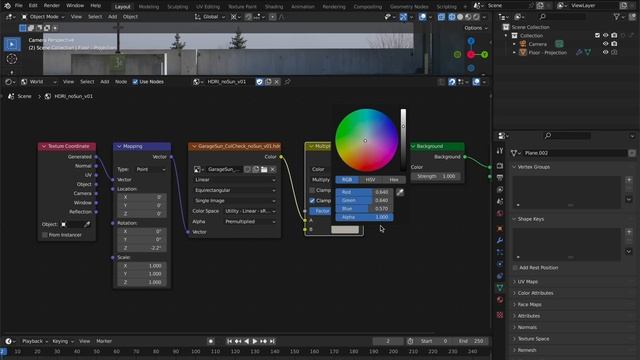The image size is (640, 360).
Task: Open the Physics properties tab icon
Action: pos(500,264)
